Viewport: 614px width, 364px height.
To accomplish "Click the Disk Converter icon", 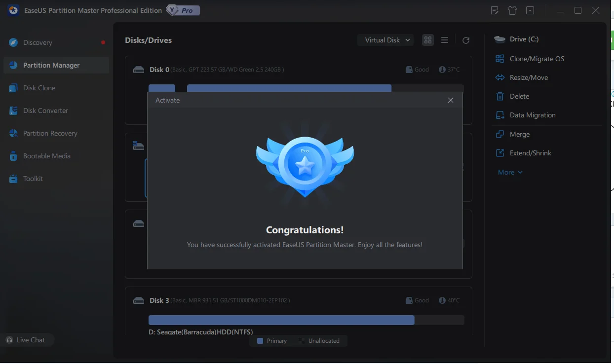I will [x=13, y=110].
